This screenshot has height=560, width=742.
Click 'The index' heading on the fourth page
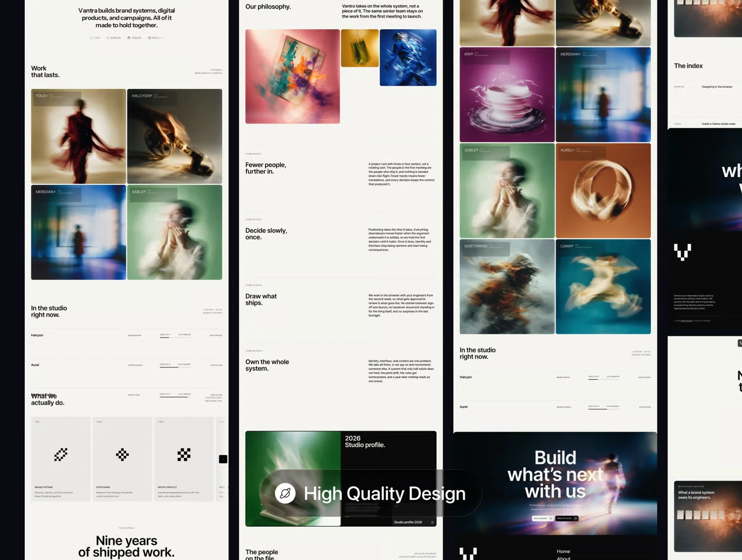(688, 66)
